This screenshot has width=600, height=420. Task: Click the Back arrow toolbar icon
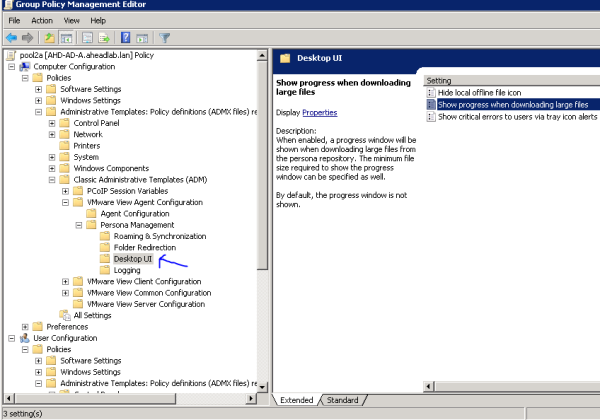(11, 38)
